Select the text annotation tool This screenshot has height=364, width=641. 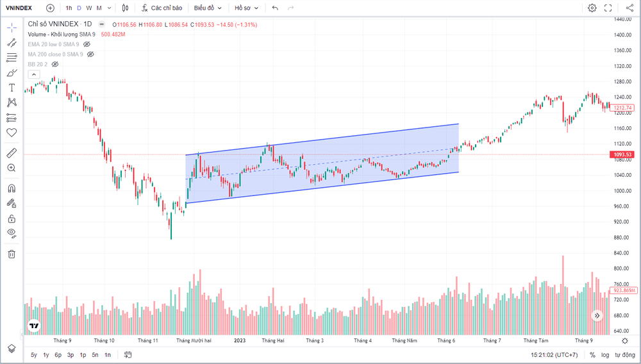[x=12, y=88]
